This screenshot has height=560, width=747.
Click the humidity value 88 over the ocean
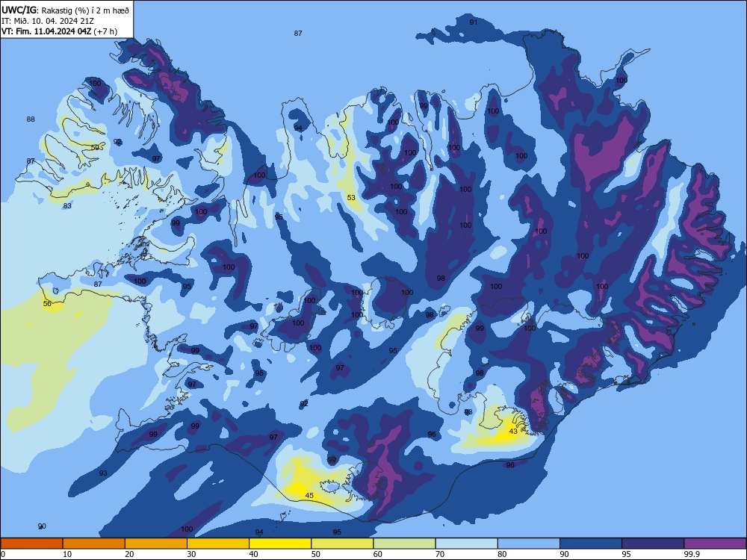pyautogui.click(x=31, y=119)
